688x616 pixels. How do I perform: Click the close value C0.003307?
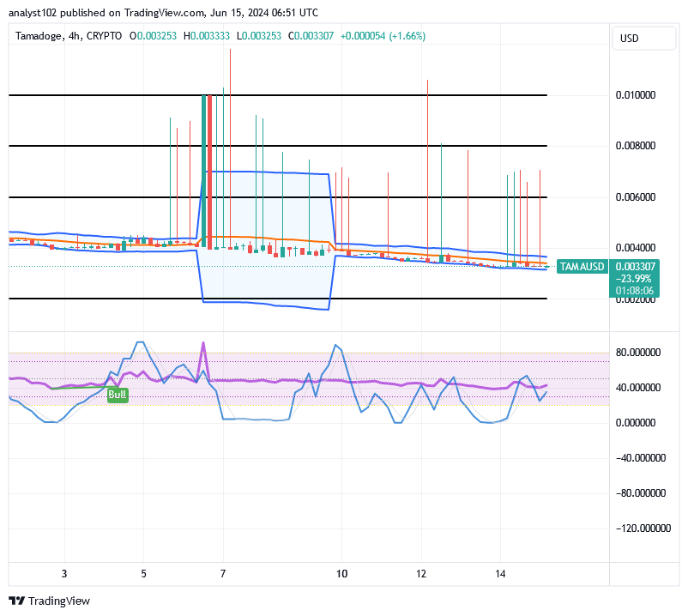click(311, 36)
